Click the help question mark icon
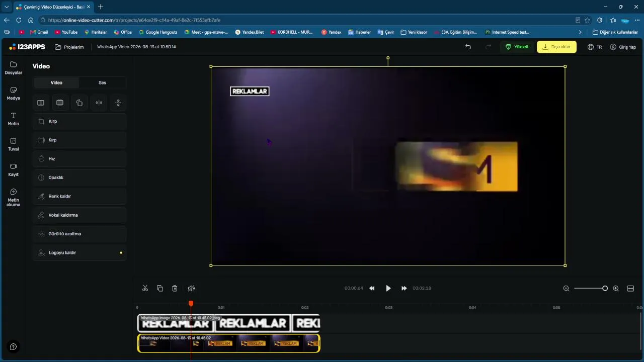Screen dimensions: 644x362 [13, 346]
